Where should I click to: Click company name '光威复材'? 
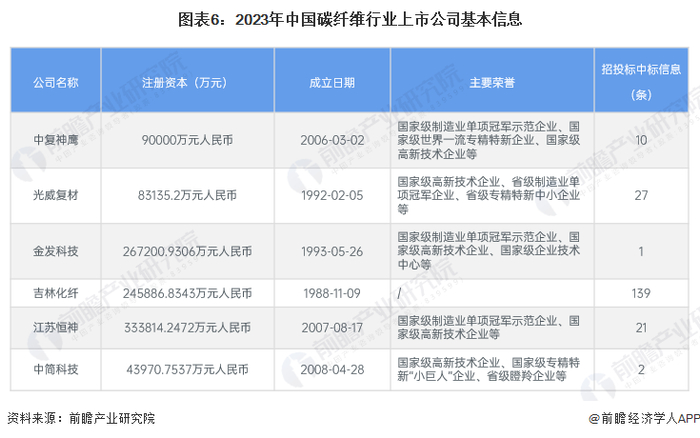pyautogui.click(x=56, y=196)
